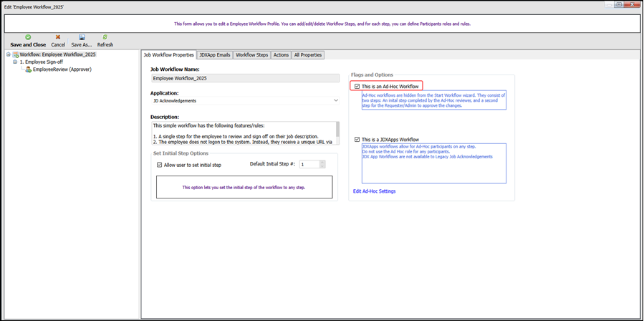
Task: Go to the All Properties tab
Action: 308,55
